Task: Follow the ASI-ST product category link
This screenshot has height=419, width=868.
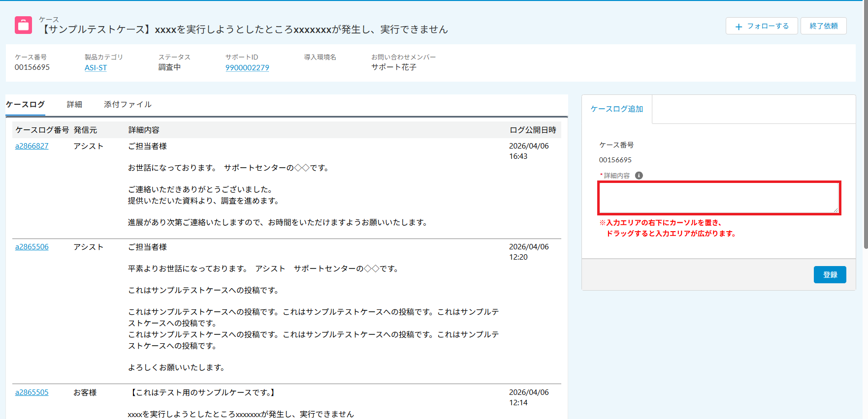Action: (96, 68)
